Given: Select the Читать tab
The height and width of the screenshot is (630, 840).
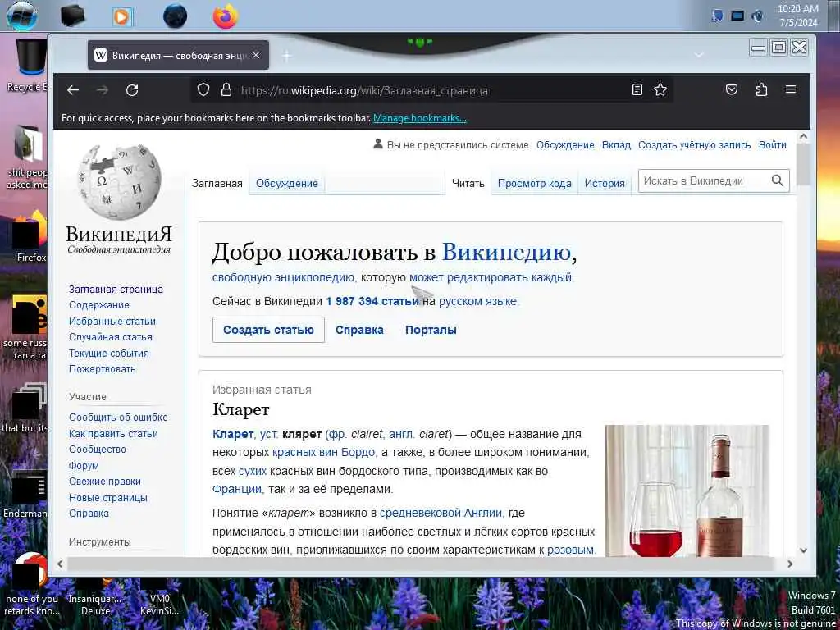Looking at the screenshot, I should coord(468,183).
